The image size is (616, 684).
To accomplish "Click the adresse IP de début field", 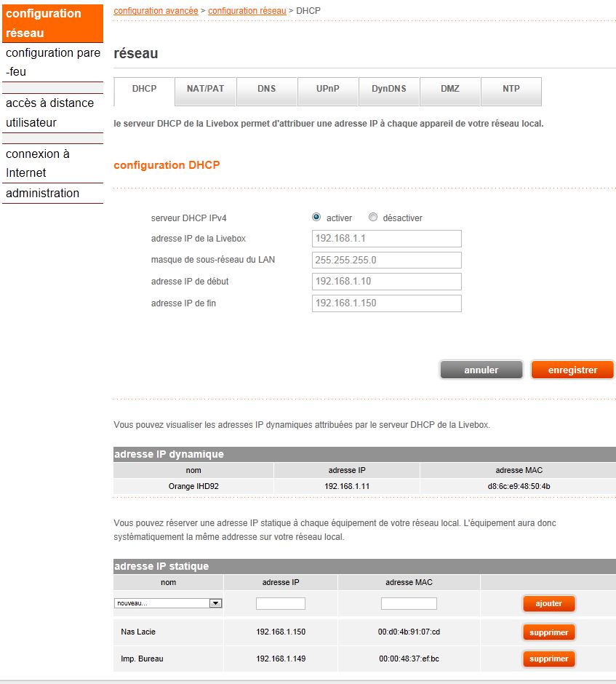I will (386, 282).
